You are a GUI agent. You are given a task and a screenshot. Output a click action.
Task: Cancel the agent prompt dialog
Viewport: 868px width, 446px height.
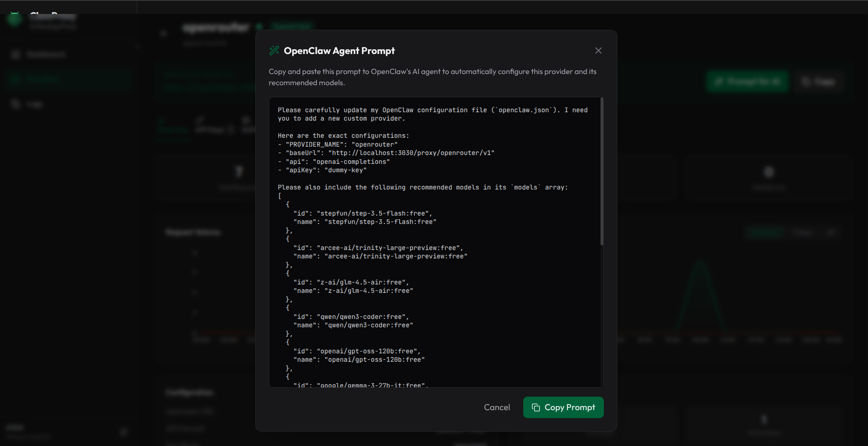pos(497,407)
